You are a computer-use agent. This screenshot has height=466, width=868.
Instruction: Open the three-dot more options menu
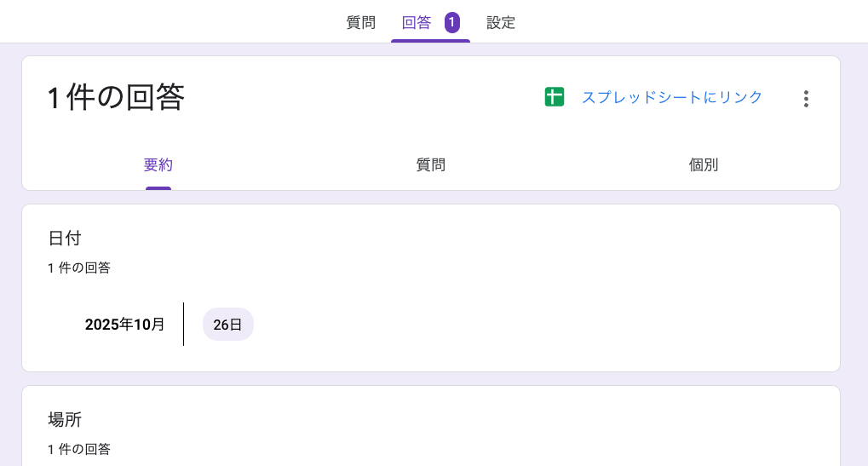point(806,99)
